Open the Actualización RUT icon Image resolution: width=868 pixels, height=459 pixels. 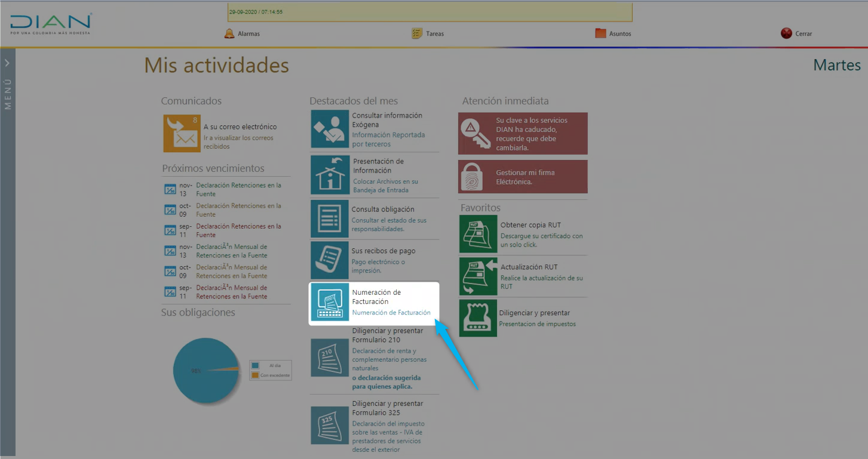(x=478, y=276)
